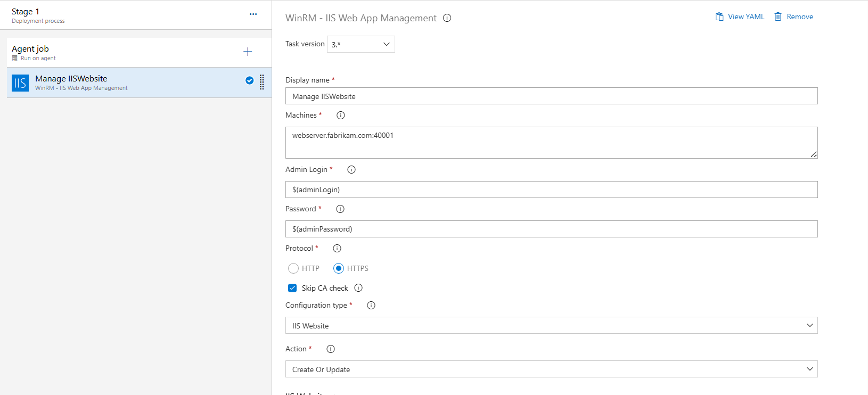Viewport: 868px width, 395px height.
Task: Select HTTPS protocol radio button
Action: (x=339, y=268)
